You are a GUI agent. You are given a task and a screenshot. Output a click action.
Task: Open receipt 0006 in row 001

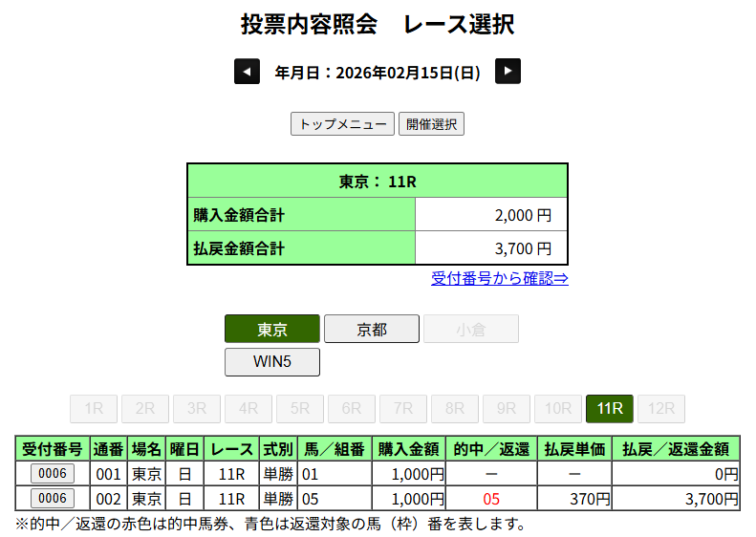pyautogui.click(x=53, y=473)
